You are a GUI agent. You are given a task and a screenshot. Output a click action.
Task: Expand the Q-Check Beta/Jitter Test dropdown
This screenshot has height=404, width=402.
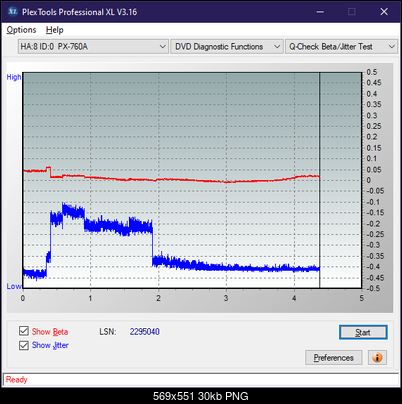341,47
